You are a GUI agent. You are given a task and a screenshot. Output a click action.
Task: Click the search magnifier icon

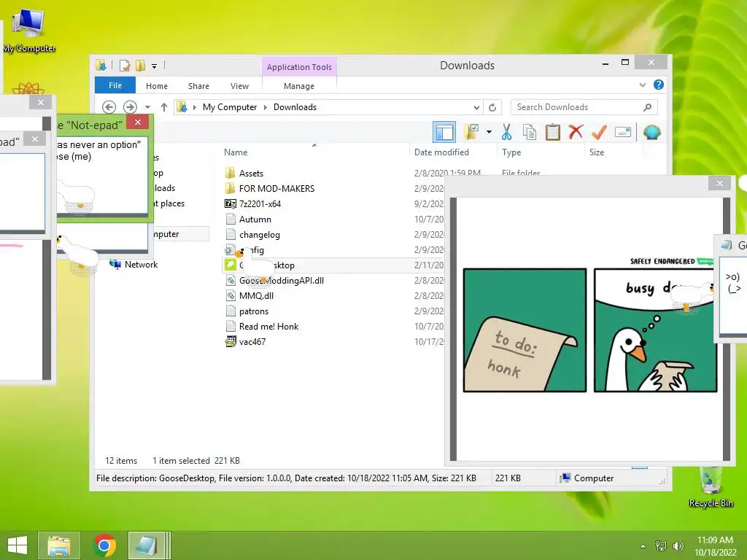[648, 107]
